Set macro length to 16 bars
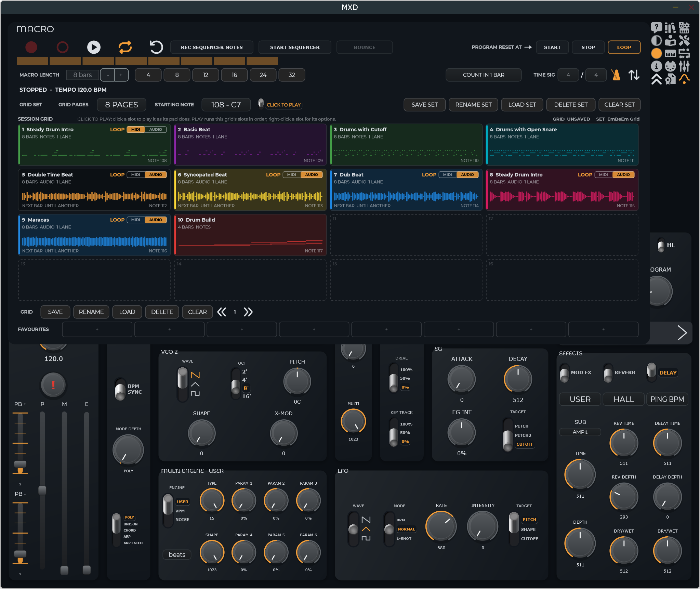 click(234, 75)
